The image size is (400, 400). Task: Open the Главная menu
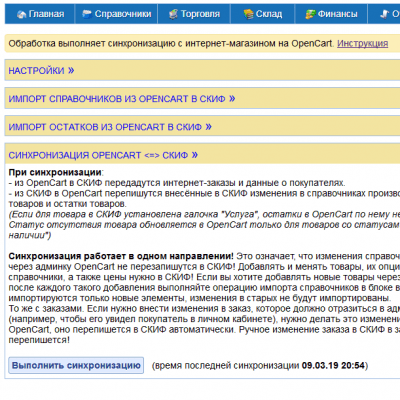[40, 14]
